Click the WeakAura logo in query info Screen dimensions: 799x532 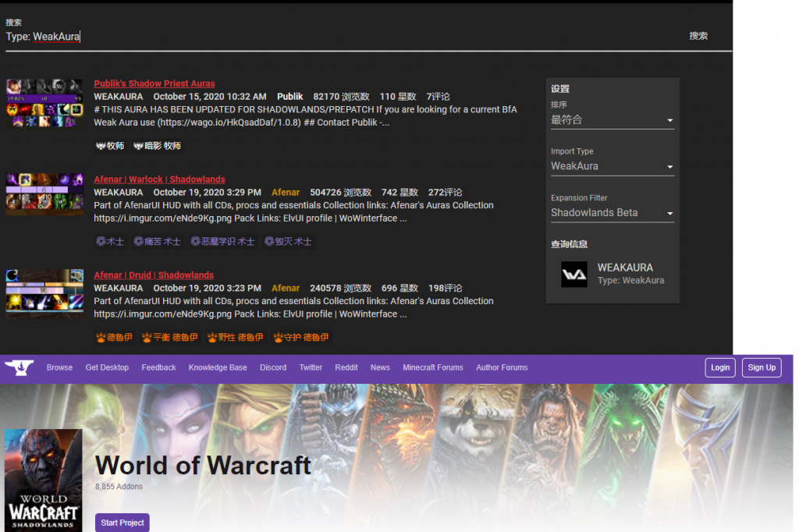574,274
